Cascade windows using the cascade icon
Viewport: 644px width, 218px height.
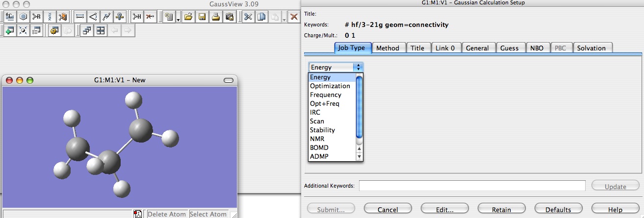(x=87, y=30)
